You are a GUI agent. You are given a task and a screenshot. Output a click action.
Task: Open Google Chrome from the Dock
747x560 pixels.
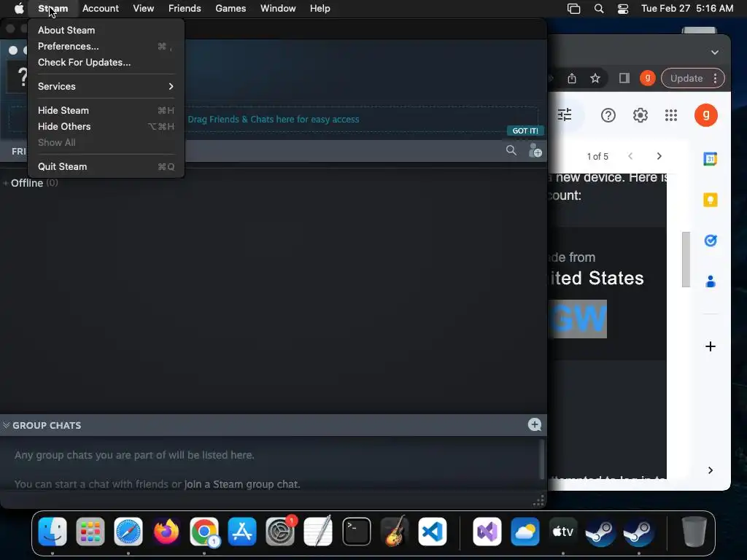[204, 532]
